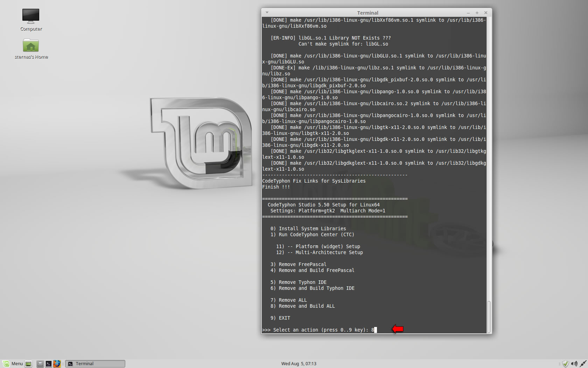Open the network connection applet

[x=583, y=364]
